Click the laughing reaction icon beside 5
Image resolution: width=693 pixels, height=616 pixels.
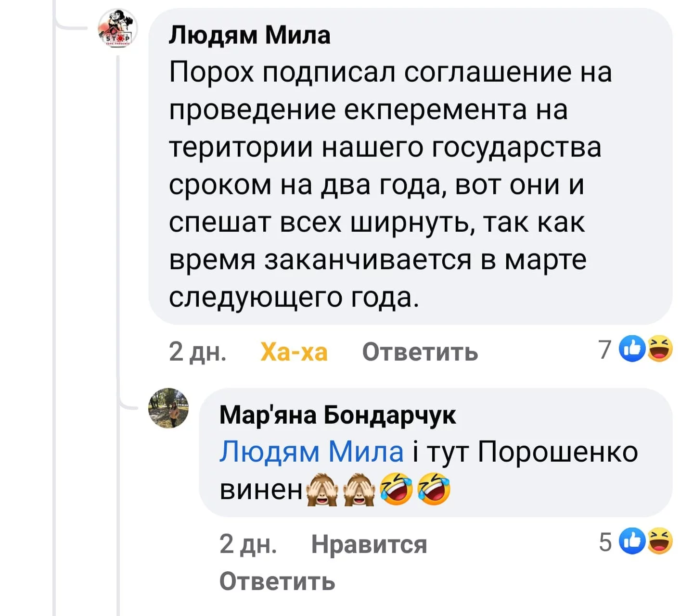(660, 541)
